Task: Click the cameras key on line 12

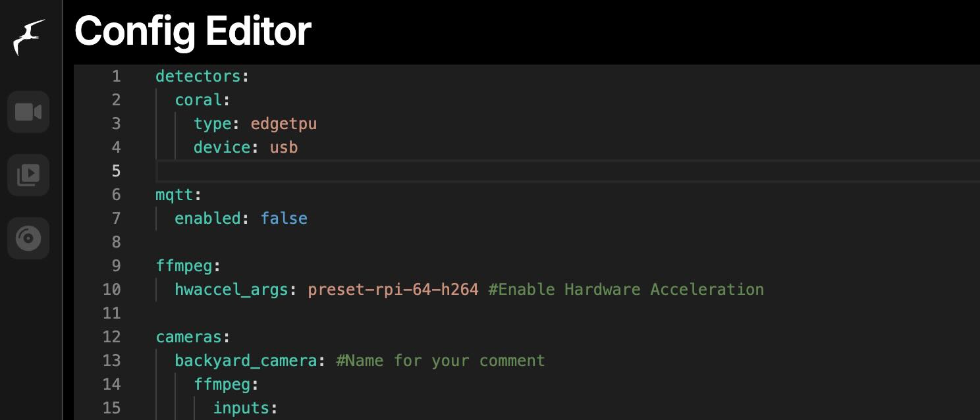Action: click(188, 337)
